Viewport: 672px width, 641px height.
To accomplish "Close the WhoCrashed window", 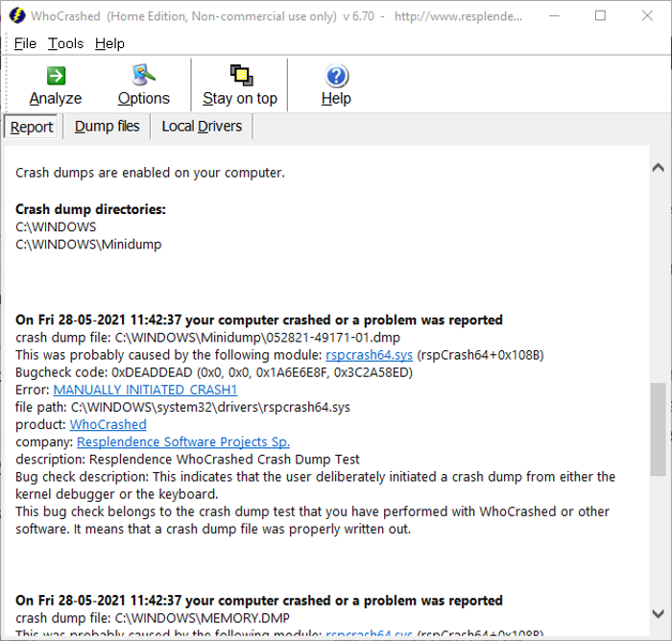I will point(647,16).
